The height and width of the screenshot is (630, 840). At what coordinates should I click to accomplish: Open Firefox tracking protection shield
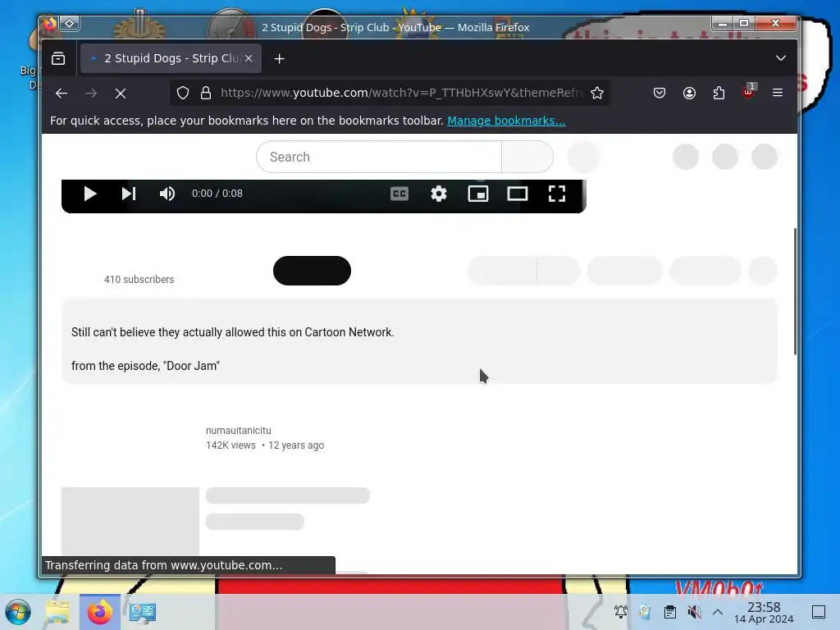pyautogui.click(x=183, y=94)
